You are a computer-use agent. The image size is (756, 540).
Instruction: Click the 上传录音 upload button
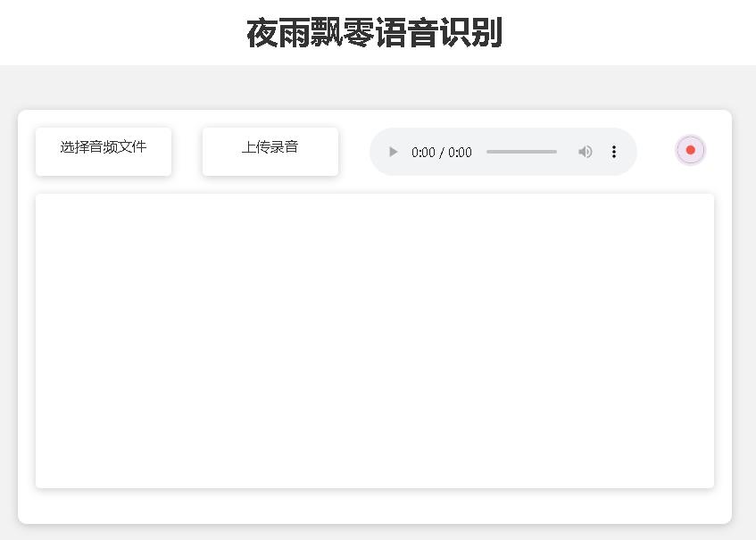pos(270,151)
